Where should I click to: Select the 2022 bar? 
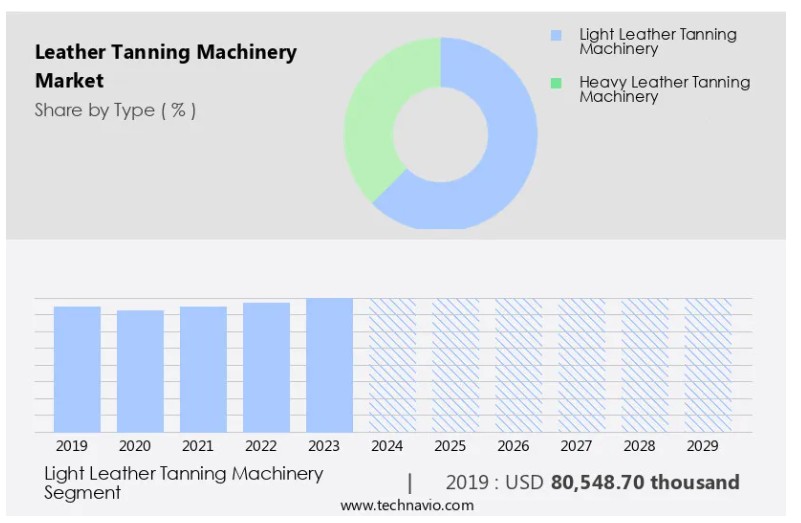point(266,367)
